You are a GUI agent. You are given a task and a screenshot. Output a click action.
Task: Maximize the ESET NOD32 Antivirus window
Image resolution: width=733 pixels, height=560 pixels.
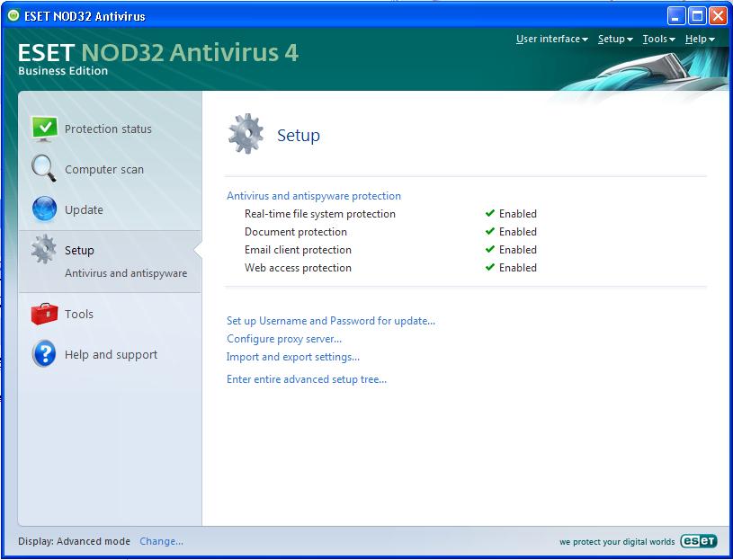tap(696, 16)
